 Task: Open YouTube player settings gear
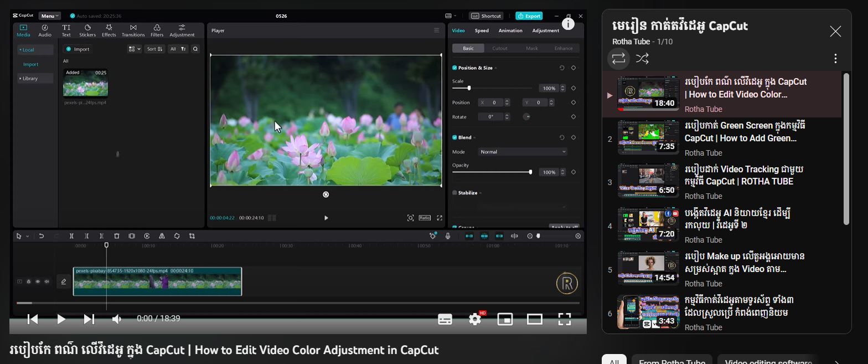coord(475,319)
